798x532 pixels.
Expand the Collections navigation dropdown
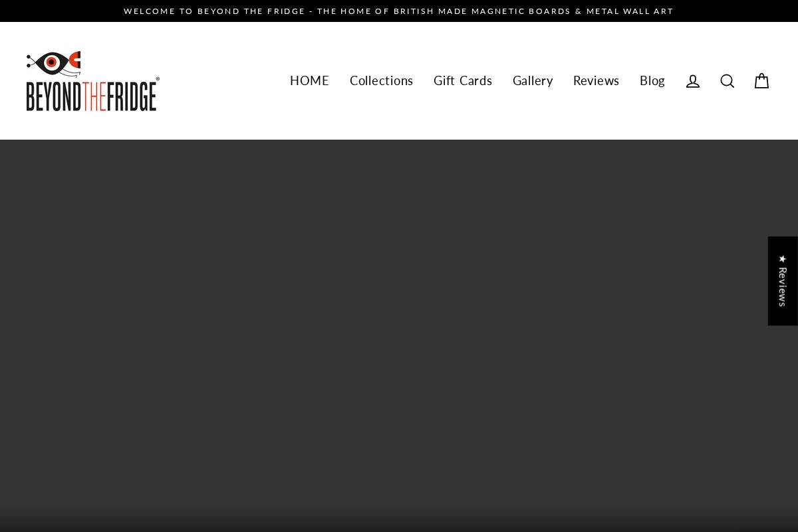pyautogui.click(x=381, y=80)
